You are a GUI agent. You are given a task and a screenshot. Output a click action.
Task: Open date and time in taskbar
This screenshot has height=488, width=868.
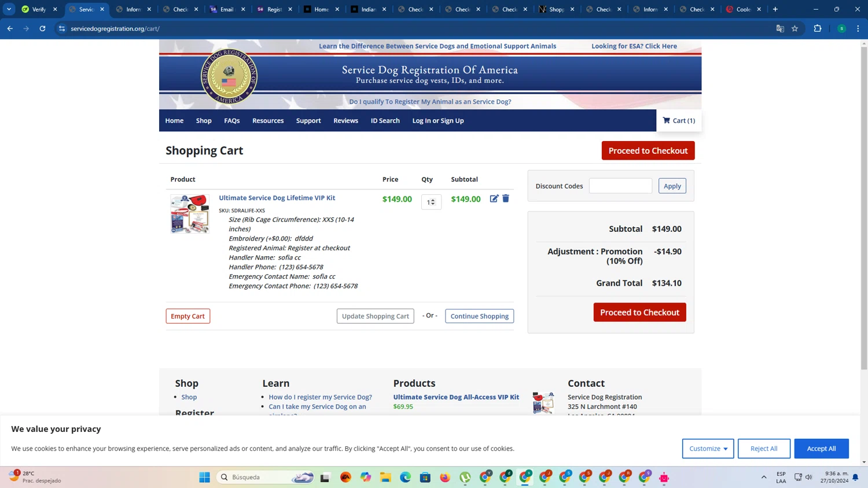pos(834,477)
